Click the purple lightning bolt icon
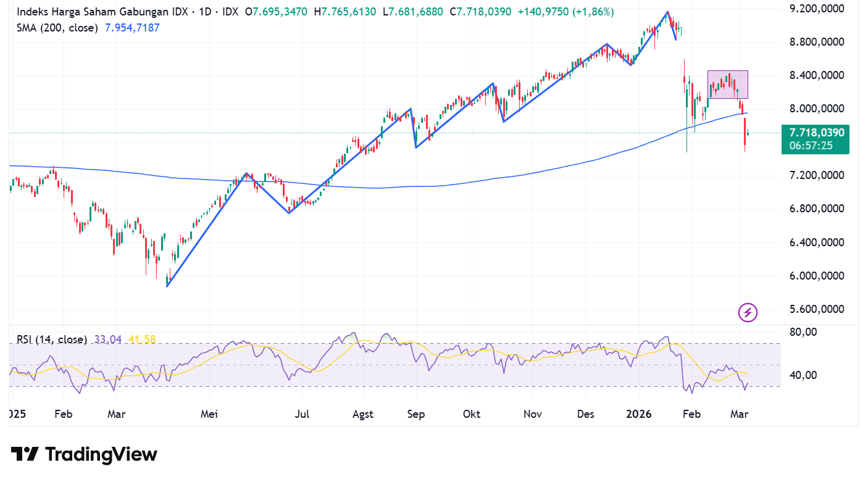The height and width of the screenshot is (482, 868). (x=748, y=313)
